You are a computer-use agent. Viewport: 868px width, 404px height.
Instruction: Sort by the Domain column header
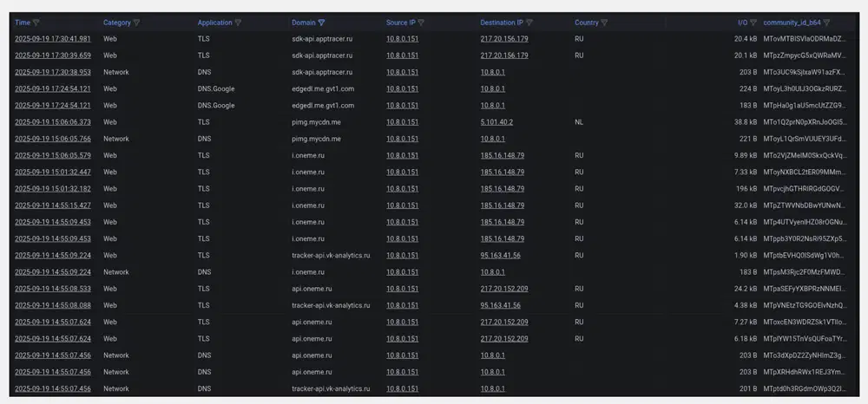[x=303, y=23]
